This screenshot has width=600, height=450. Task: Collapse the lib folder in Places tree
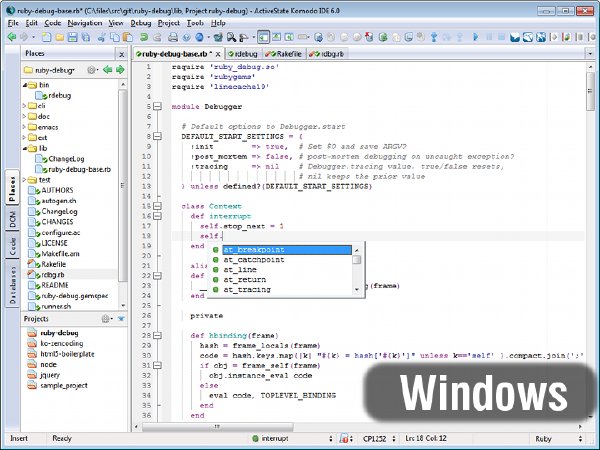click(x=24, y=148)
